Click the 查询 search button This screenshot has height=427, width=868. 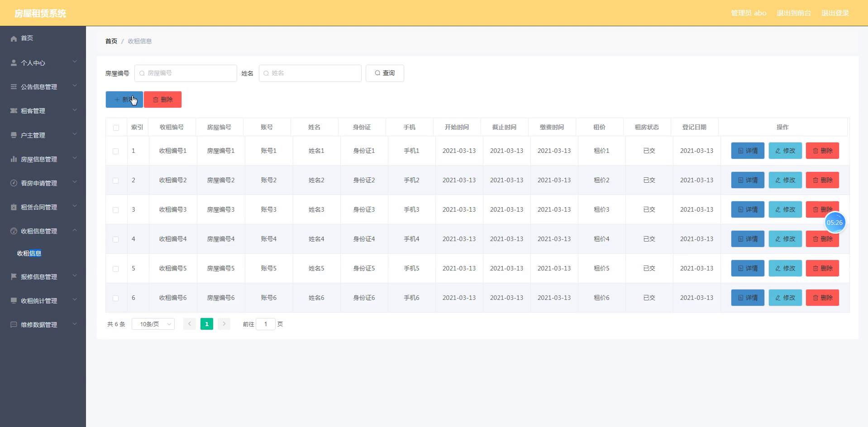385,73
